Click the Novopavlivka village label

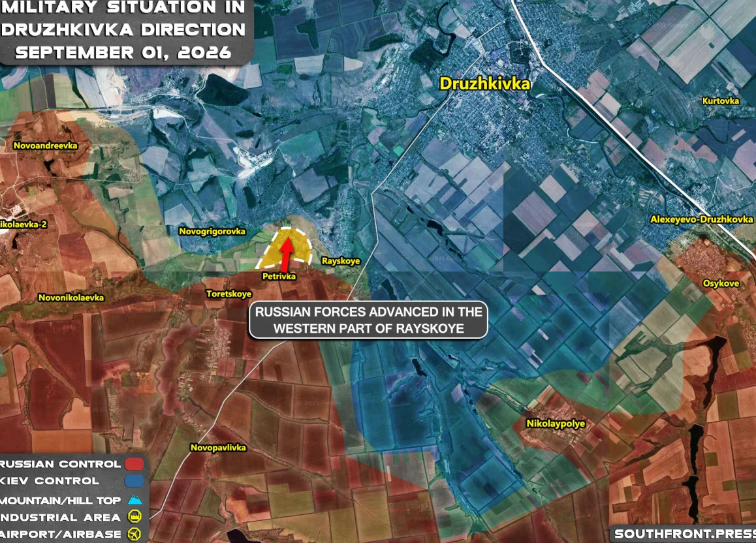point(218,448)
